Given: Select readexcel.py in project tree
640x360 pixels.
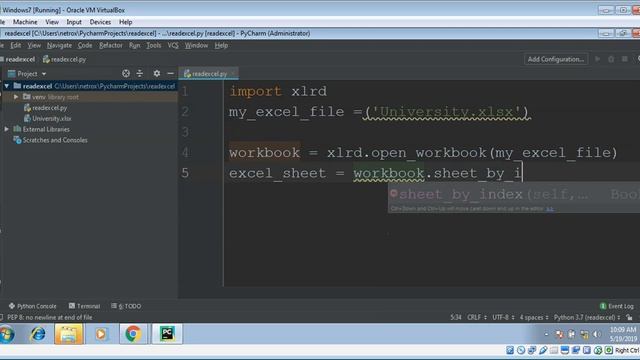Looking at the screenshot, I should coord(49,108).
